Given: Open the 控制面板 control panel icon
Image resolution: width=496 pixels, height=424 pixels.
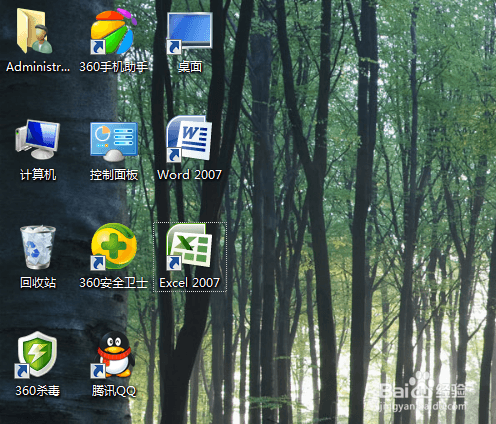Looking at the screenshot, I should [114, 142].
